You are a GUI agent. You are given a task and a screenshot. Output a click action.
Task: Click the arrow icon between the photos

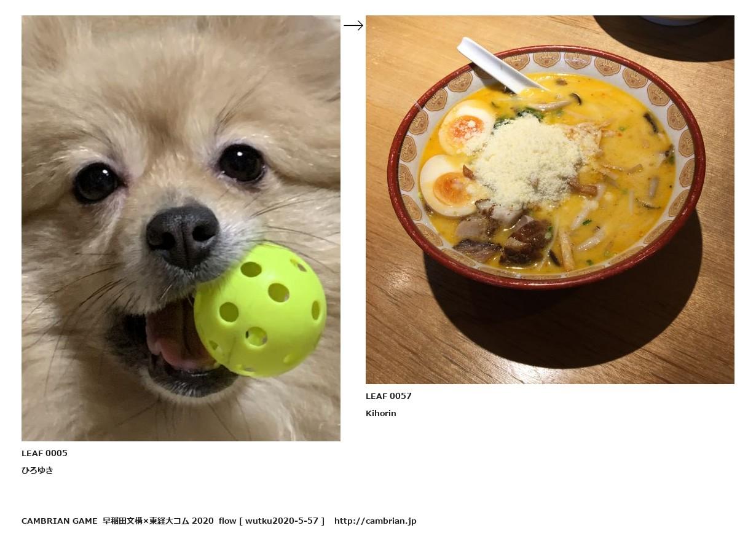[x=353, y=25]
